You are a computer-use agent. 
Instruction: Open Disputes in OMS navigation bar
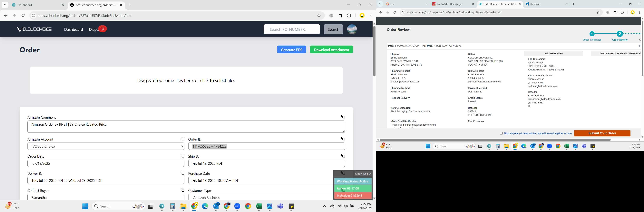tap(94, 29)
